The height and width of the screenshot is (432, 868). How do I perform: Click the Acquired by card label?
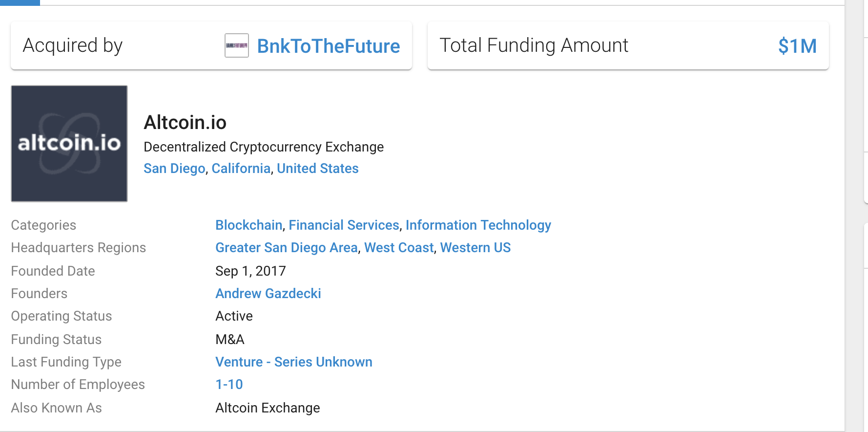coord(73,45)
